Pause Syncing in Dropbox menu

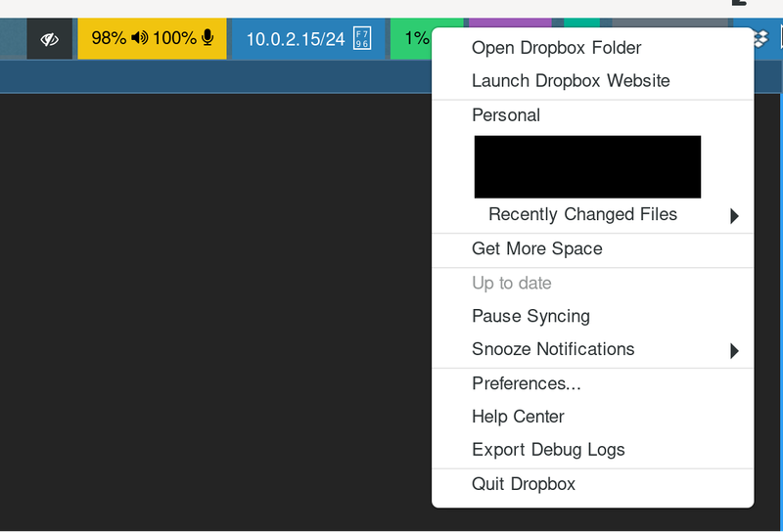[530, 317]
